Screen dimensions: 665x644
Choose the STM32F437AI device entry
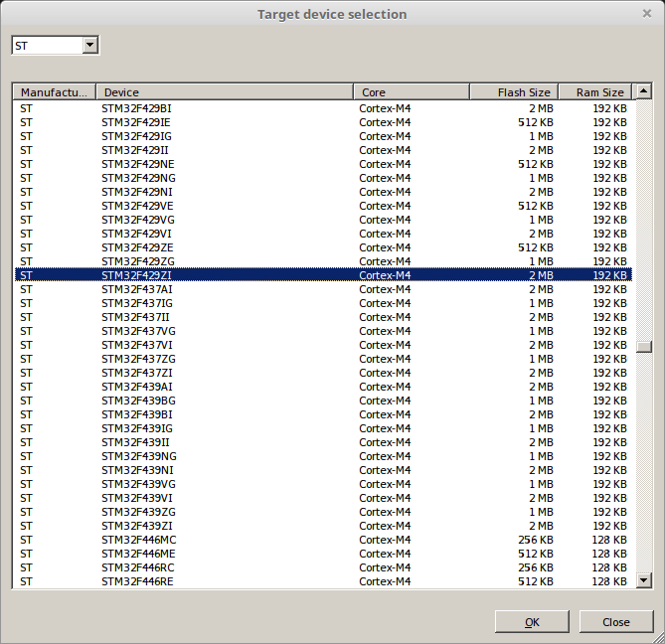click(136, 289)
